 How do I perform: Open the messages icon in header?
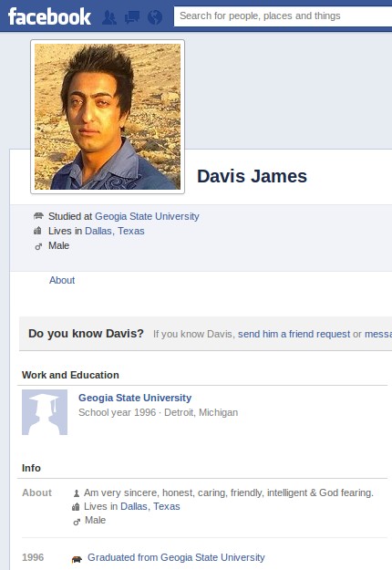coord(132,17)
